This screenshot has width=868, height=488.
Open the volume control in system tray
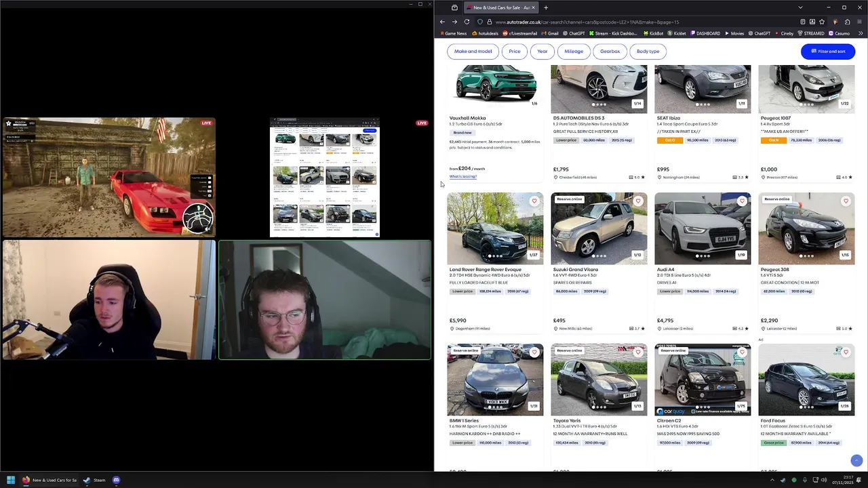coord(824,480)
